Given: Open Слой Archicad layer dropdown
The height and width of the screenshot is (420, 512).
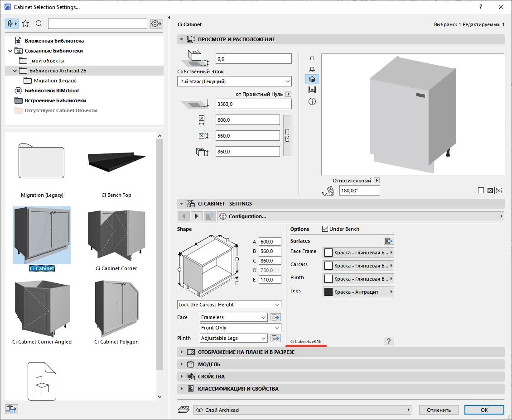Looking at the screenshot, I should (302, 410).
